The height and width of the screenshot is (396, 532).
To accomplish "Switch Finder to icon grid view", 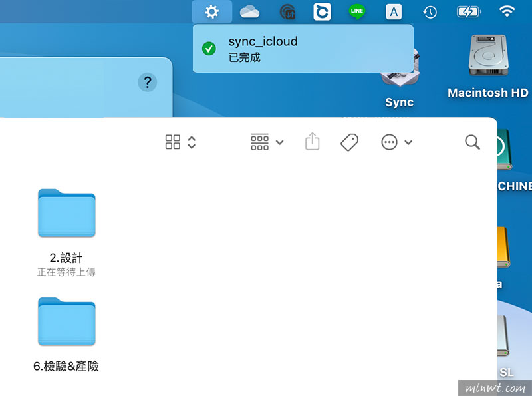I will pos(173,142).
